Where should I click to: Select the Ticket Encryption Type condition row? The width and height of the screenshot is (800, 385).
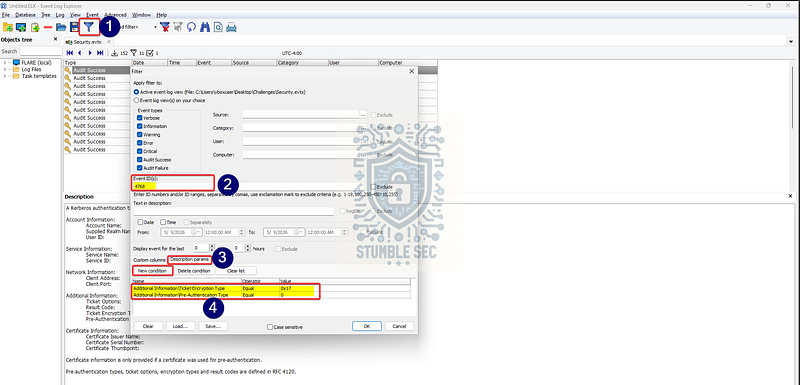(x=271, y=288)
